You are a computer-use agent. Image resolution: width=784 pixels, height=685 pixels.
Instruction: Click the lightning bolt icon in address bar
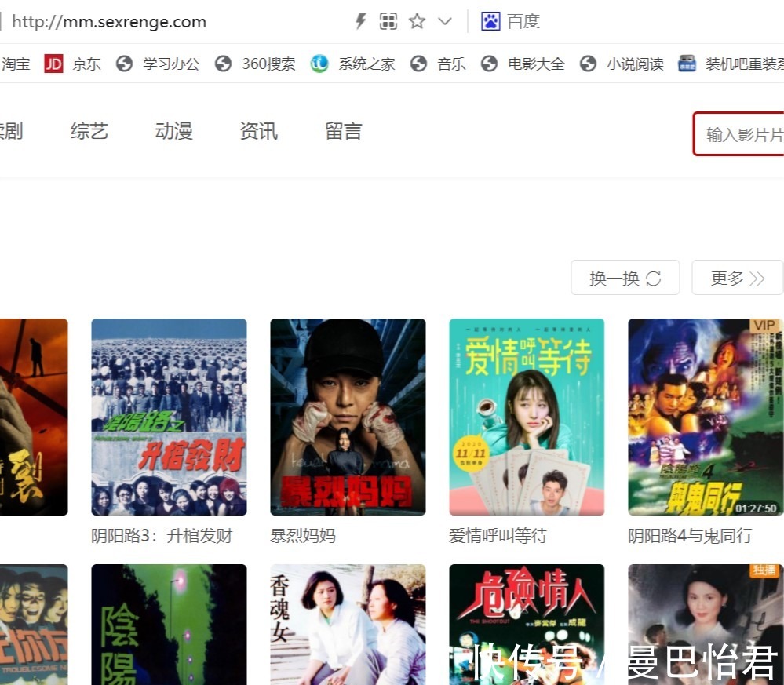tap(360, 21)
